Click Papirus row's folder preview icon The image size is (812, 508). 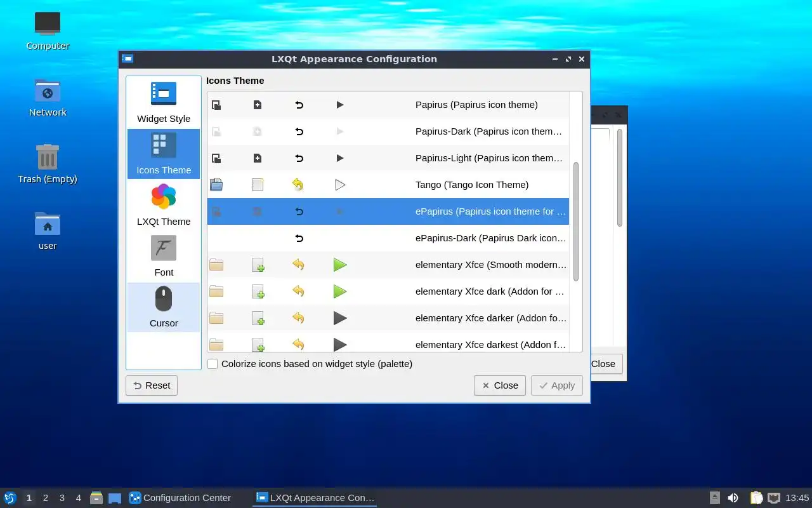216,105
